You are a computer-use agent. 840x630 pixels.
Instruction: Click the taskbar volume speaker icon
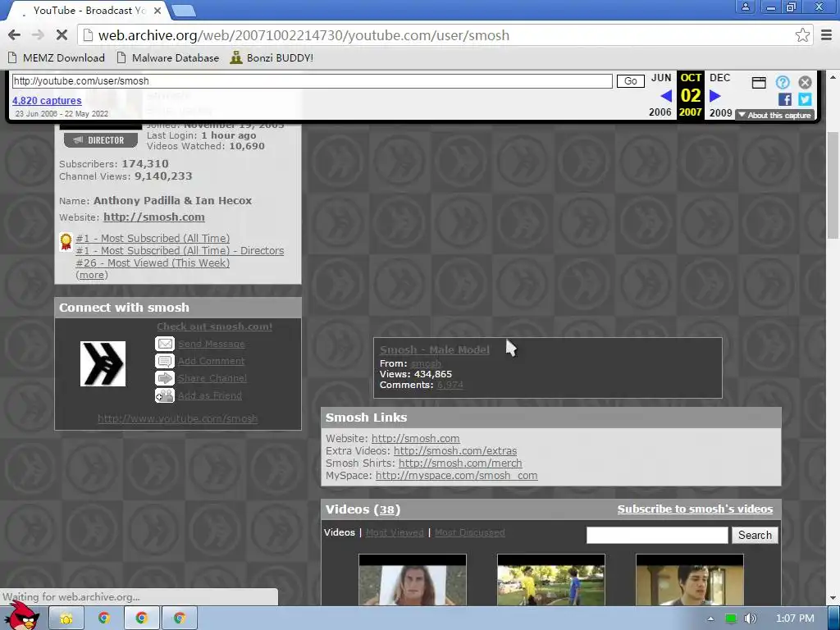click(x=750, y=619)
